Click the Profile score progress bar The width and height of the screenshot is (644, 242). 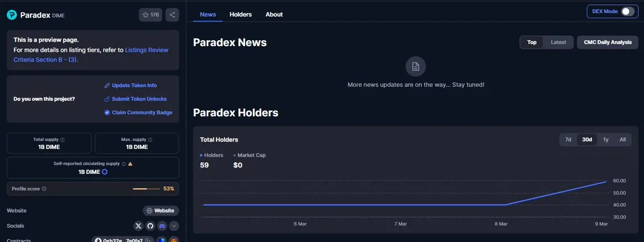pyautogui.click(x=146, y=189)
